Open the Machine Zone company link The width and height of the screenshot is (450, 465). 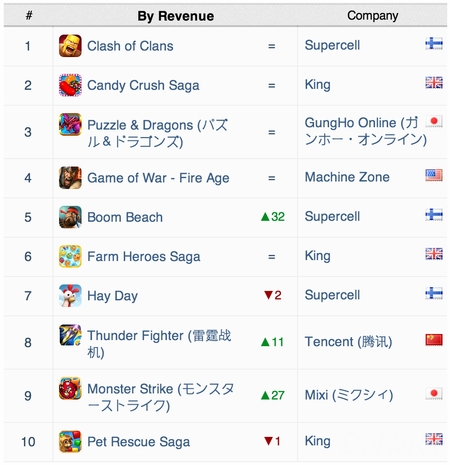pyautogui.click(x=347, y=177)
